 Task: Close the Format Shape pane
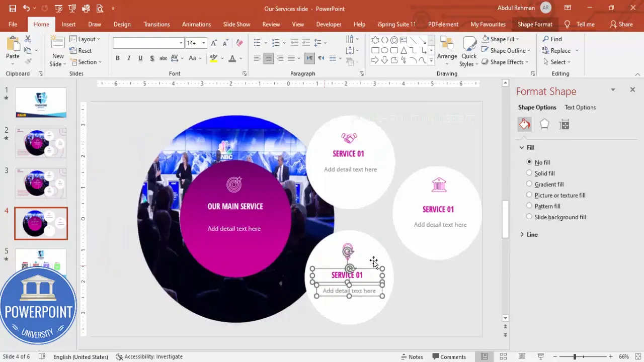click(632, 89)
